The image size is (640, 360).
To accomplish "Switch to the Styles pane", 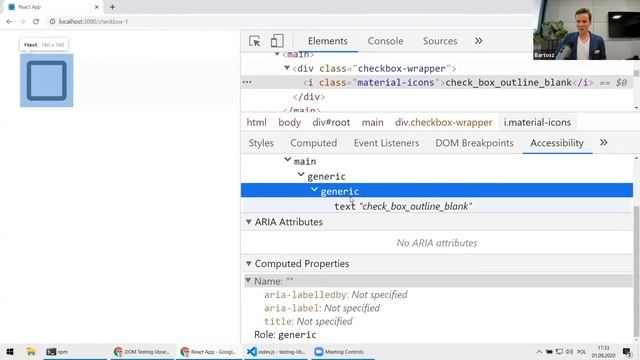I will coord(261,143).
